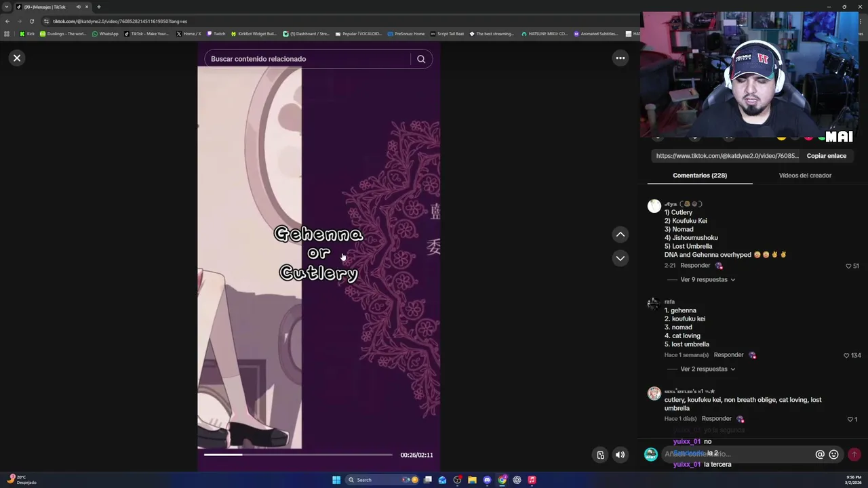Open Chrome from the taskbar
The width and height of the screenshot is (868, 488).
[x=502, y=480]
